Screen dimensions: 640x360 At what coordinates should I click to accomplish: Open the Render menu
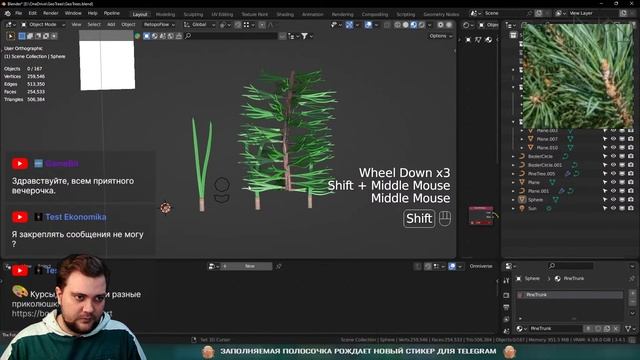51,13
